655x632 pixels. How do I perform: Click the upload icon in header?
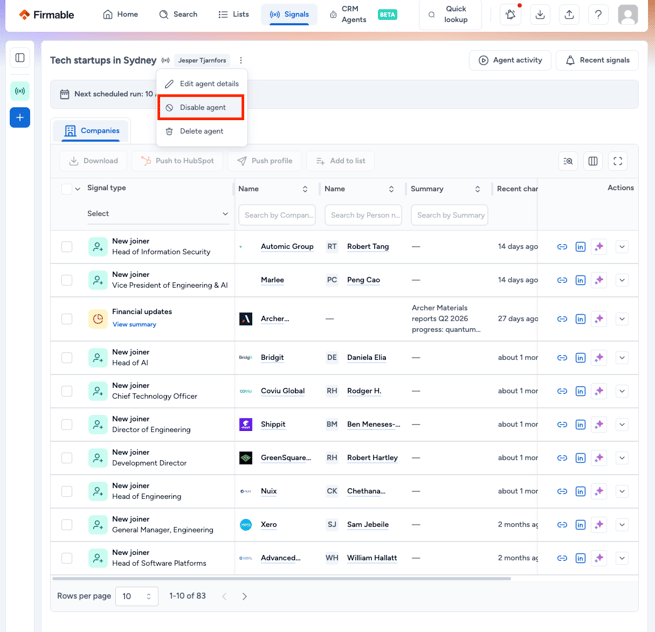(569, 15)
